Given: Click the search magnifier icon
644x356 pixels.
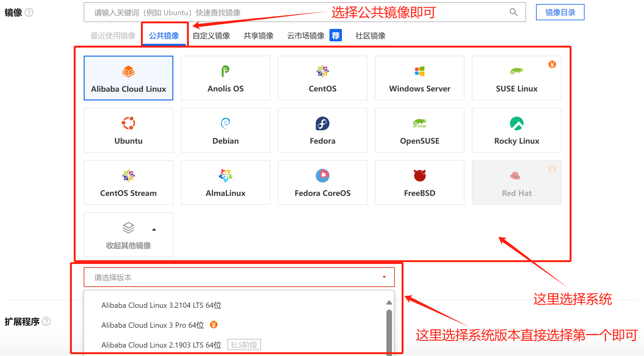Looking at the screenshot, I should [x=513, y=12].
